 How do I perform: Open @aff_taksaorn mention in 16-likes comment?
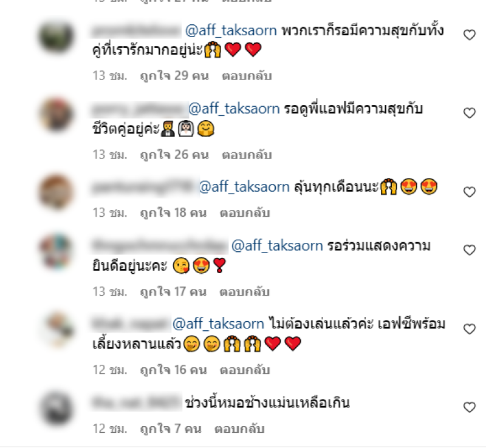coord(218,324)
